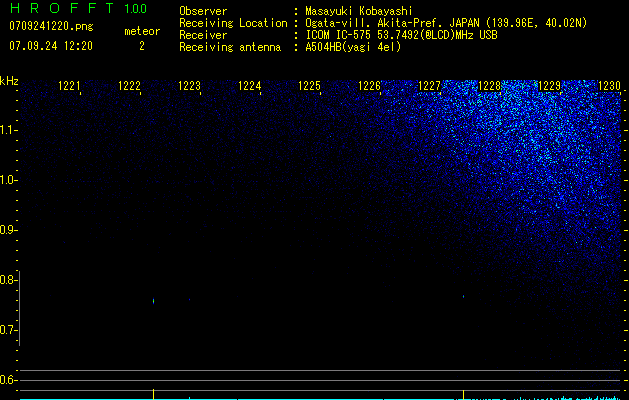629x400 pixels.
Task: Click the meteor echo dot after 1222
Action: [x=154, y=301]
